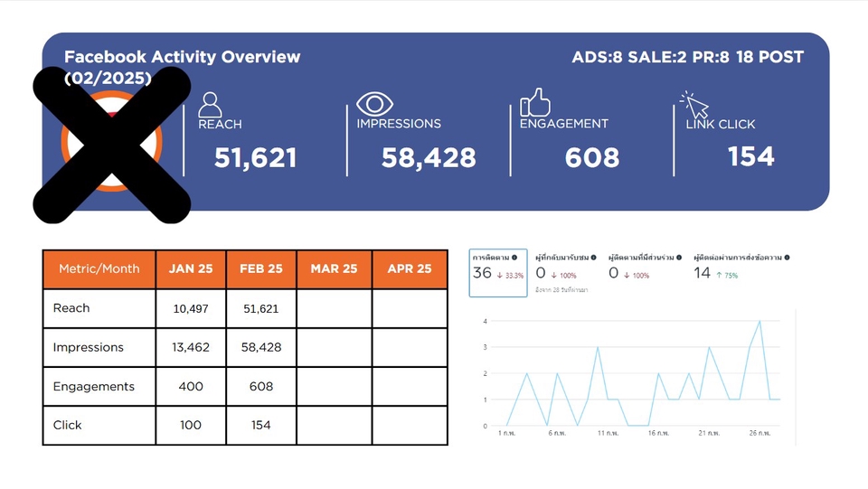
Task: Click the 11 ก.พ. date label on the chart axis
Action: click(608, 433)
